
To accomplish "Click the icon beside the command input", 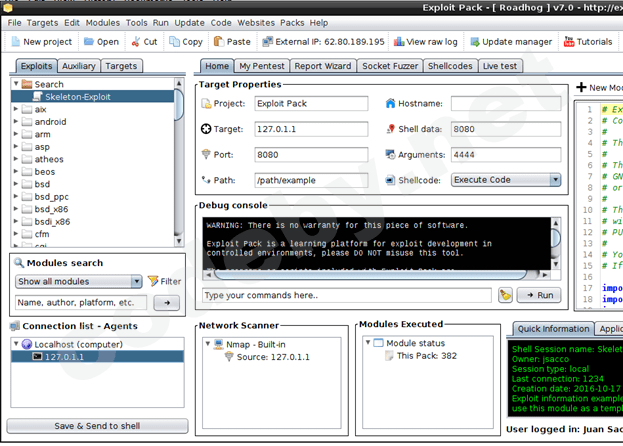I will click(506, 295).
